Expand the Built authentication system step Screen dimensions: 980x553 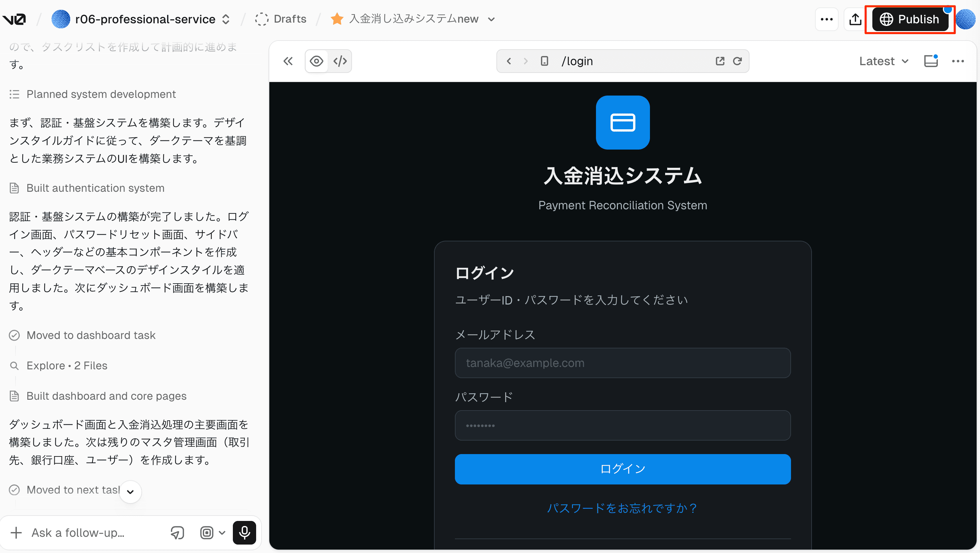[x=87, y=188]
